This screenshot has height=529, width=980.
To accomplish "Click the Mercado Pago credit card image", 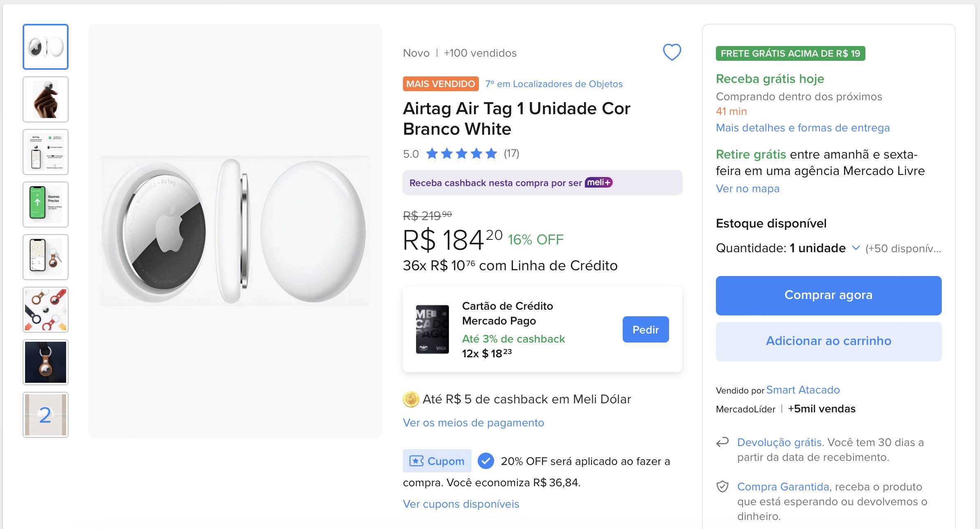I will (x=432, y=329).
